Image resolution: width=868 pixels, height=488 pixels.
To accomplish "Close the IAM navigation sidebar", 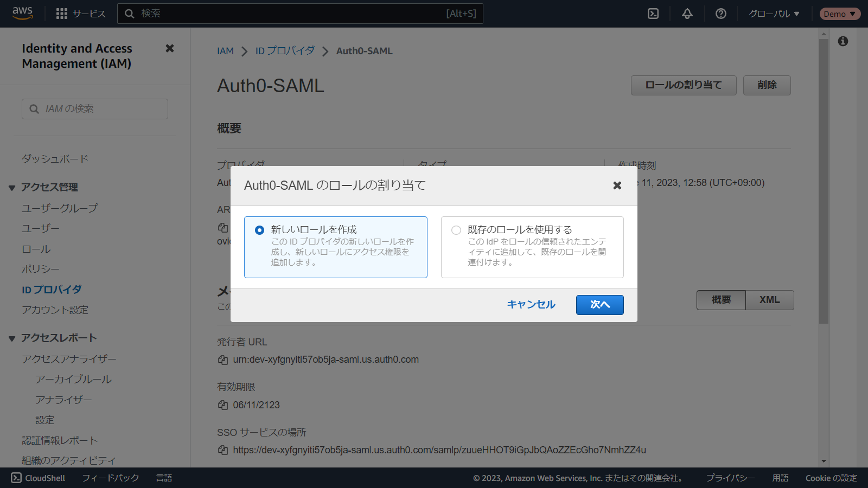I will coord(170,48).
